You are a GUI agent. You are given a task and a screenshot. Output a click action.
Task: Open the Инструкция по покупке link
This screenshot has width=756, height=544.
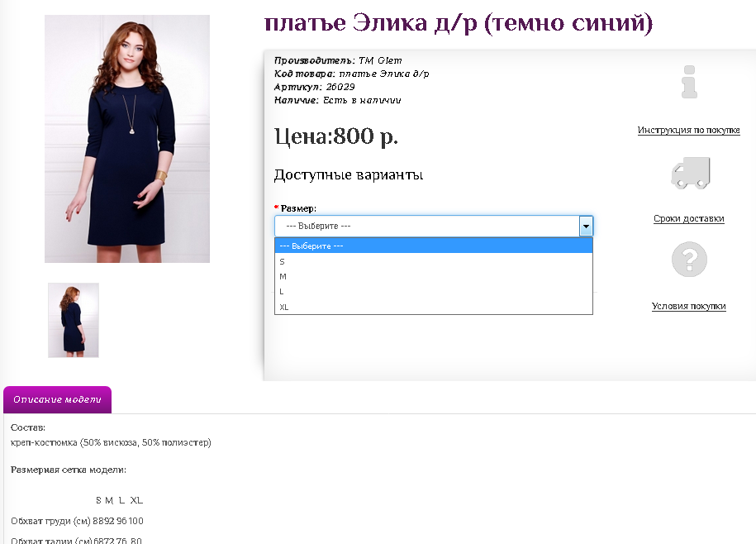click(688, 131)
